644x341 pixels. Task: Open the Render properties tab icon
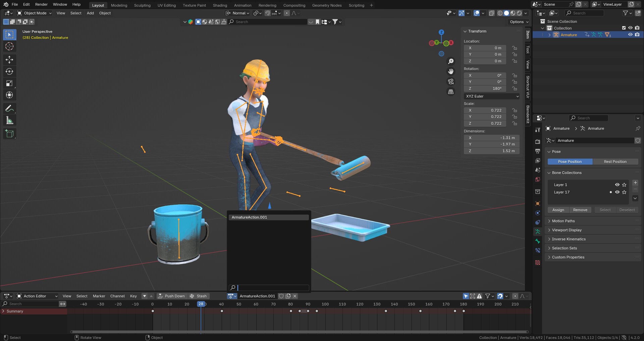point(538,141)
